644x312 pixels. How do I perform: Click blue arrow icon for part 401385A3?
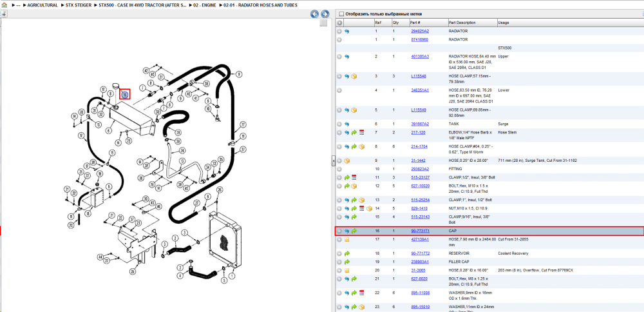click(346, 57)
